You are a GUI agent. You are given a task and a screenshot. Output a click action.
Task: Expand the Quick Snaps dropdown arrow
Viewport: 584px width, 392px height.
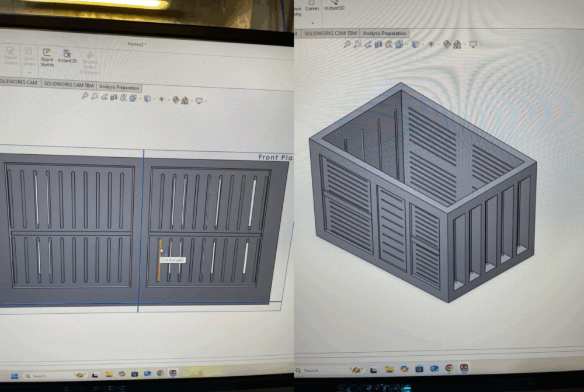pos(29,72)
